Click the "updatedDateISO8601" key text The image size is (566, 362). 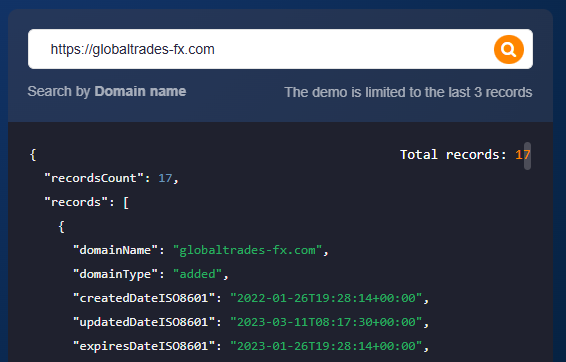(x=144, y=322)
